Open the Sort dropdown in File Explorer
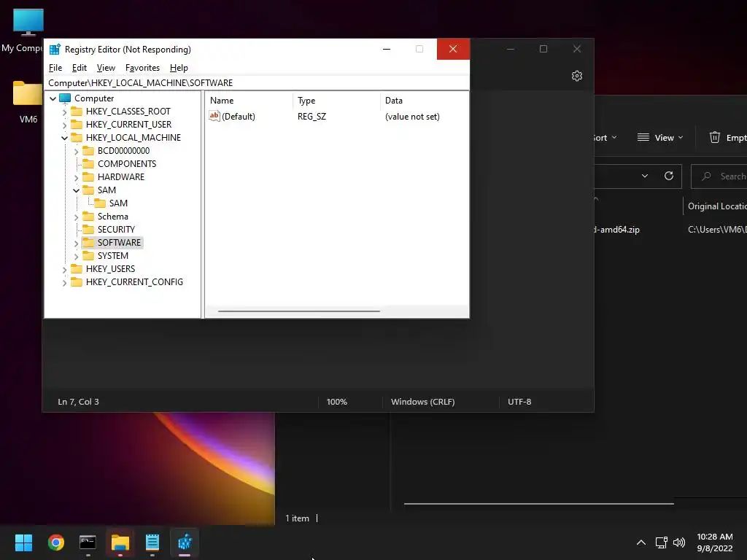Viewport: 747px width, 560px height. point(605,138)
